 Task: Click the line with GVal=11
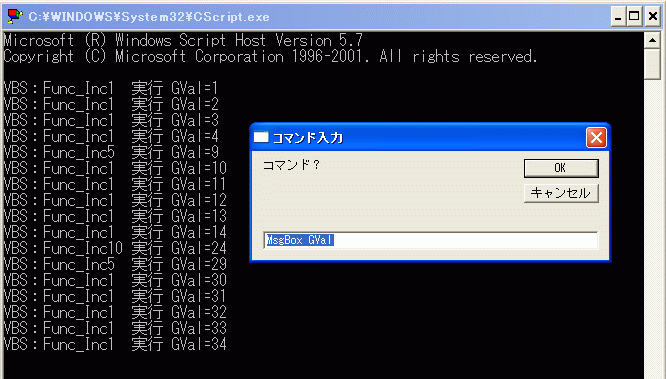(x=115, y=184)
